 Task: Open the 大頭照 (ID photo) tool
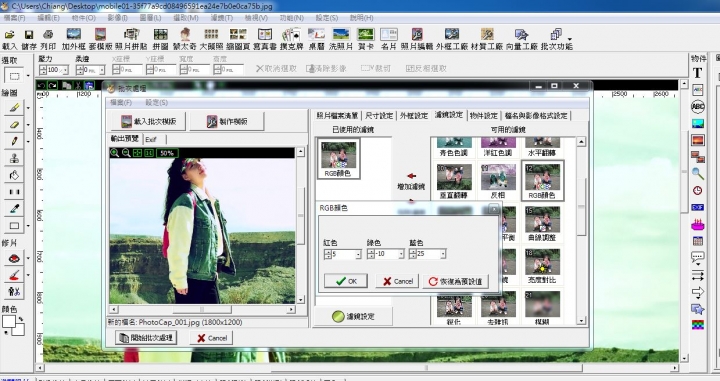pyautogui.click(x=211, y=34)
